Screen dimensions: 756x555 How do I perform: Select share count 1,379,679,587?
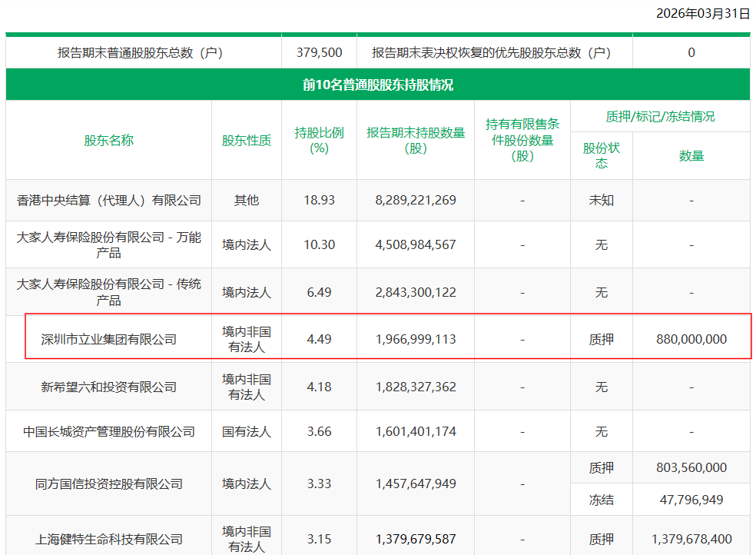point(416,539)
